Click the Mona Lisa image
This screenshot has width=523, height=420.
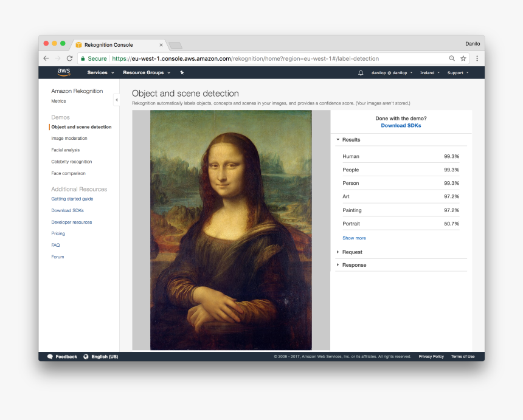tap(231, 230)
